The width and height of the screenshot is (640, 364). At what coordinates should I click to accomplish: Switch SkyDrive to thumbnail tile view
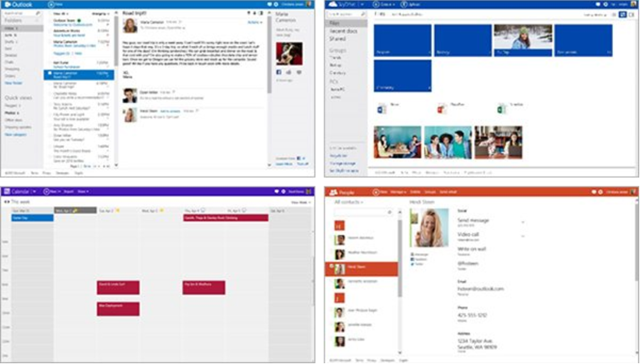[x=622, y=15]
